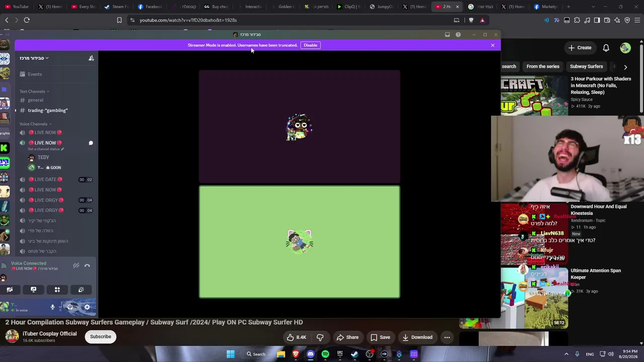Open File Explorer from the taskbar
Screen dimensions: 644x362
click(x=281, y=354)
